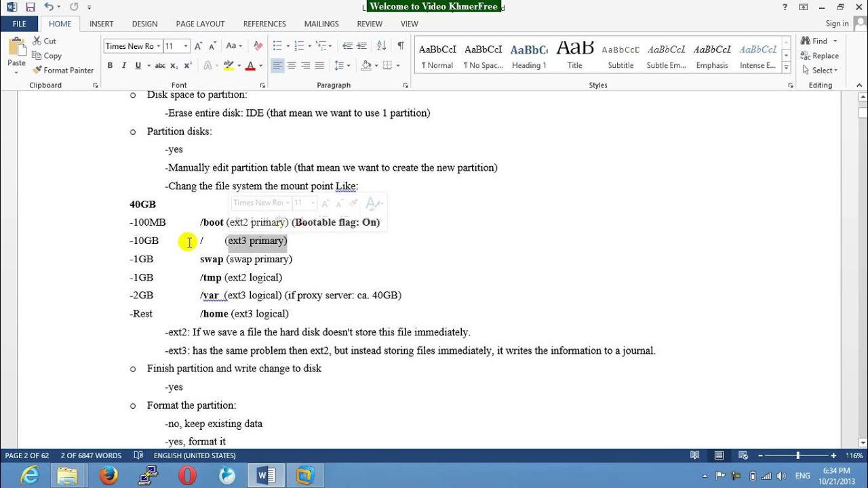The image size is (868, 488).
Task: Switch to the INSERT tab
Action: click(102, 24)
